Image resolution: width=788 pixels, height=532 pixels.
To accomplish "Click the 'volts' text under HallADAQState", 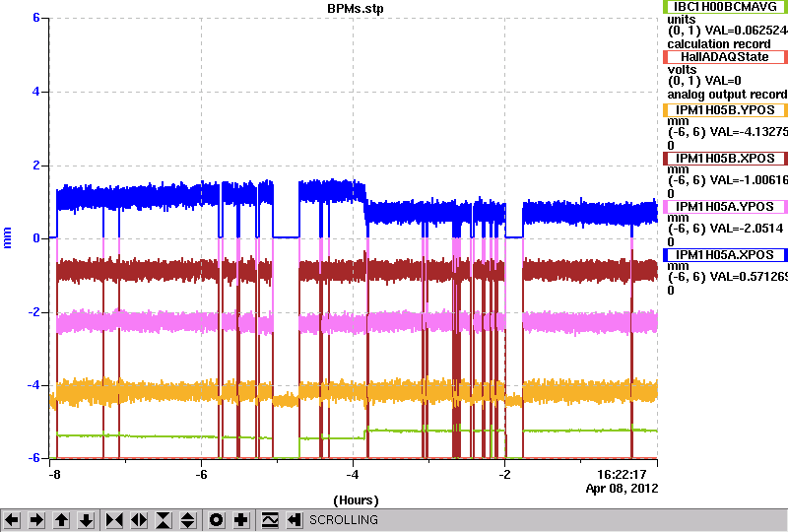I will [682, 69].
